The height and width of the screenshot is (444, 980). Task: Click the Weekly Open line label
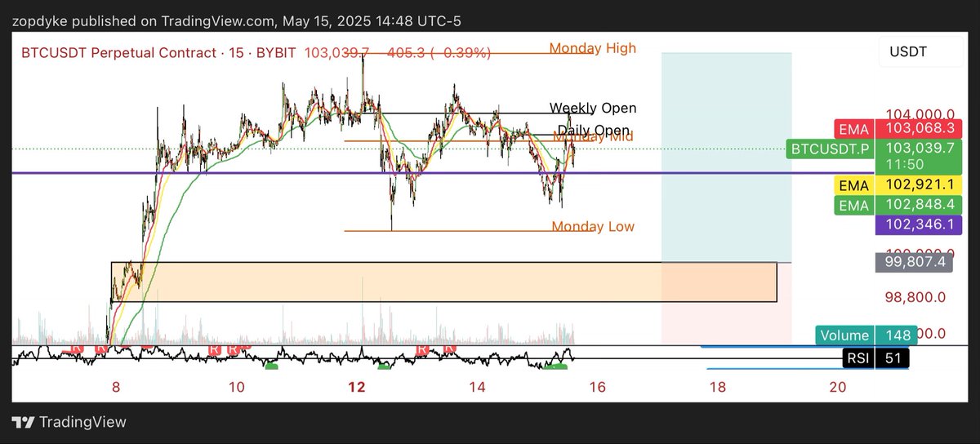[593, 108]
